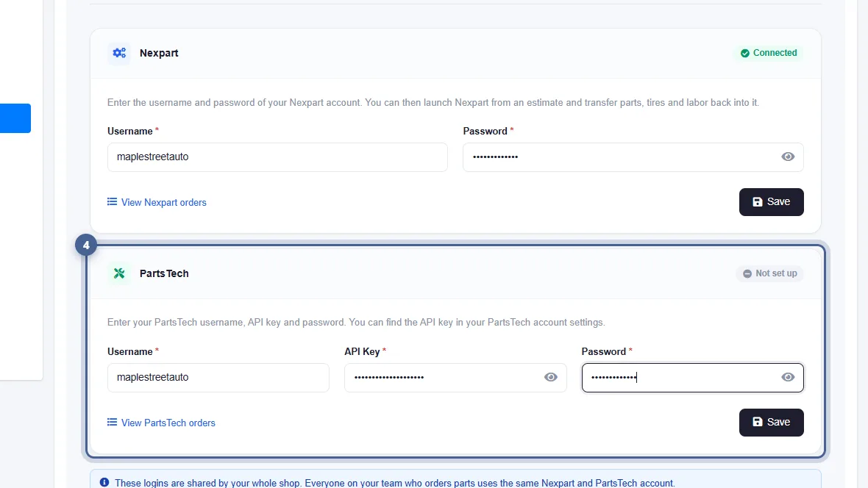The width and height of the screenshot is (868, 488).
Task: Focus the PartsTech Username field
Action: [218, 377]
